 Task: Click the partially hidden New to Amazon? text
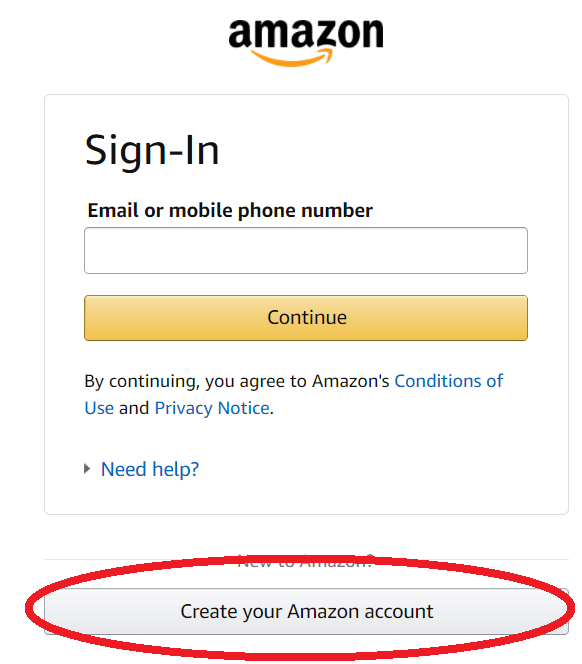tap(305, 562)
